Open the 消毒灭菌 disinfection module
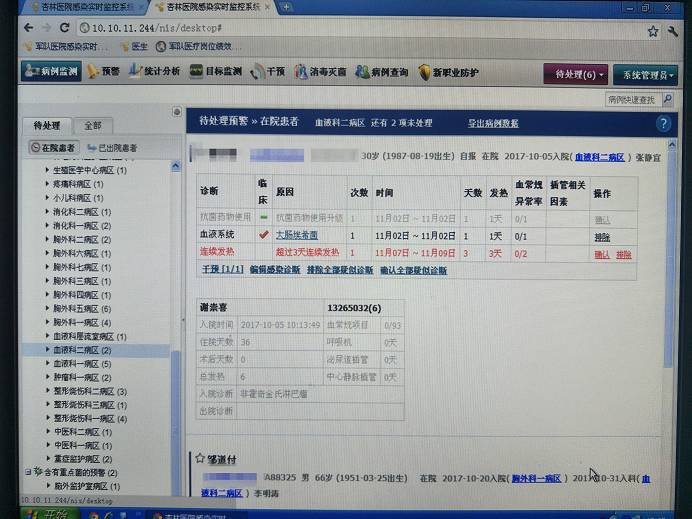 pos(319,72)
